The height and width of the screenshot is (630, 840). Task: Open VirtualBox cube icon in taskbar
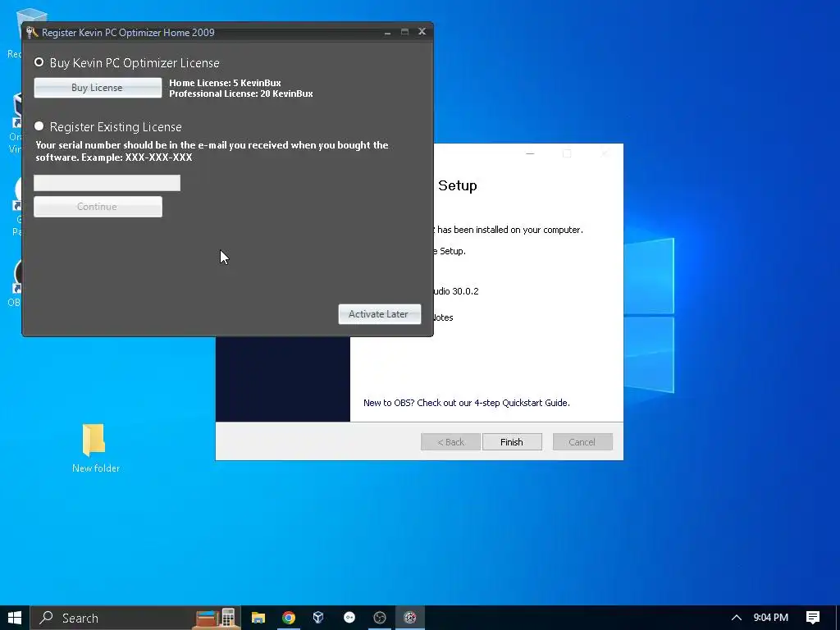coord(319,618)
